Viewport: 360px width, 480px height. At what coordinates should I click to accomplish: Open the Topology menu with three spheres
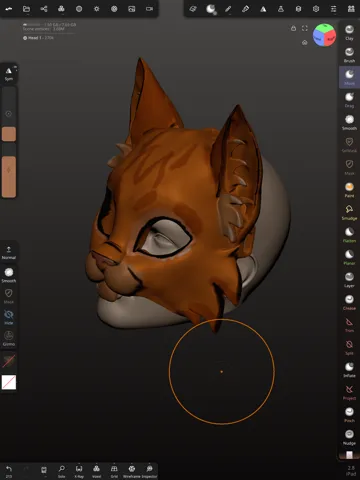61,9
